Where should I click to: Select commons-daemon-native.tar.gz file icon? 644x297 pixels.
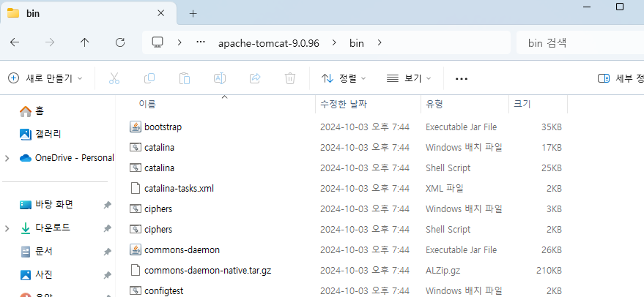(136, 271)
